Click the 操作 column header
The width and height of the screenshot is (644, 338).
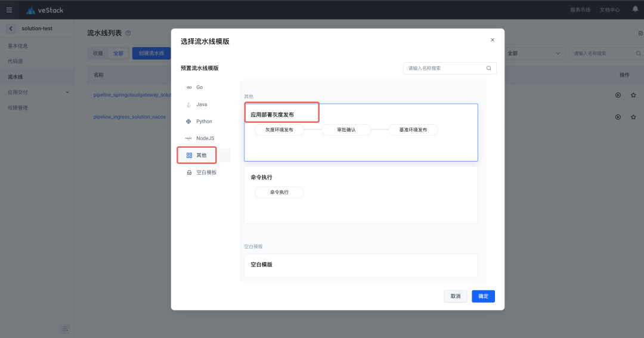click(624, 75)
